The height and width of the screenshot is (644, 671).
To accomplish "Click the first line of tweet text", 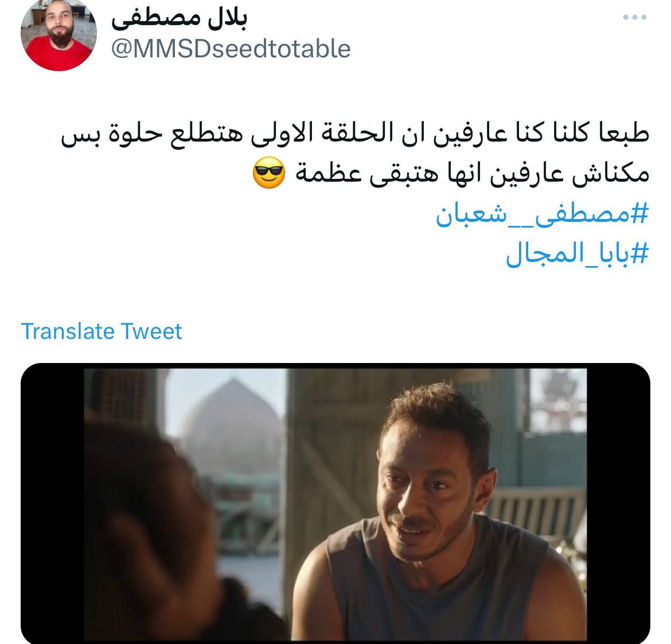I will point(355,134).
